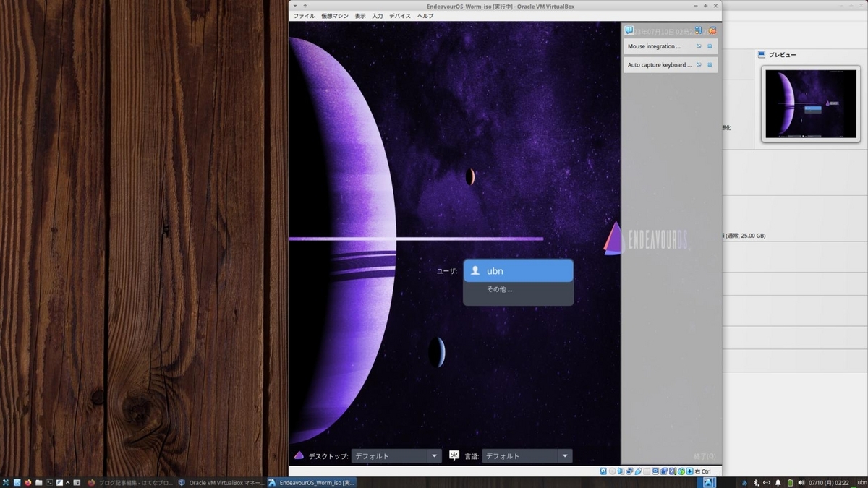Screen dimensions: 868x488
Task: Click the optical drive status icon
Action: 613,471
